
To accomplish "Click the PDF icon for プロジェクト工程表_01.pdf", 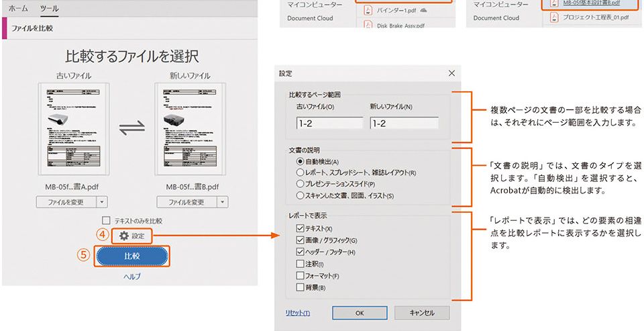I will click(555, 17).
